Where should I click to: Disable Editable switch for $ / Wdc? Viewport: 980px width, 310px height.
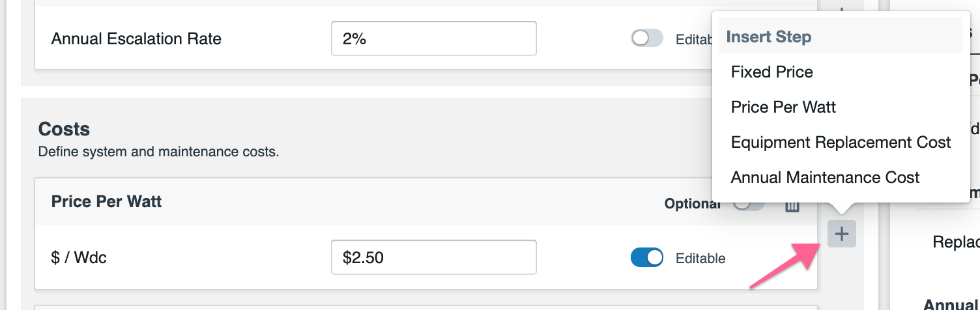pos(647,258)
